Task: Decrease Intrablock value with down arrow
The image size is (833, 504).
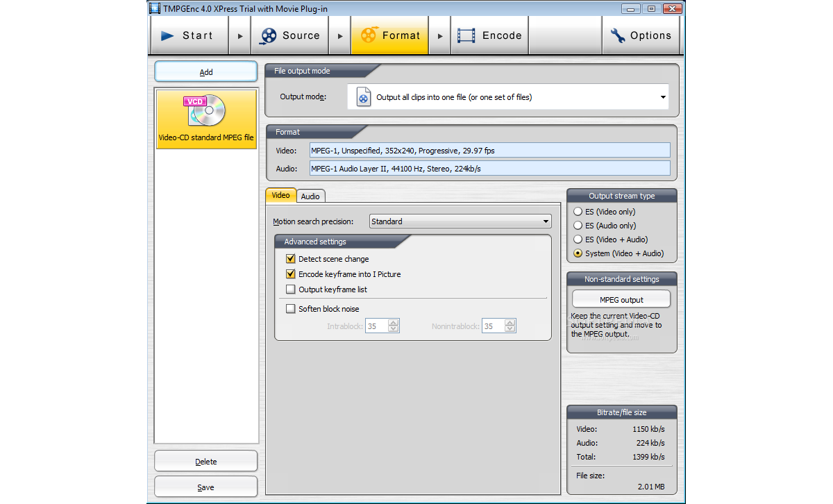Action: [x=394, y=329]
